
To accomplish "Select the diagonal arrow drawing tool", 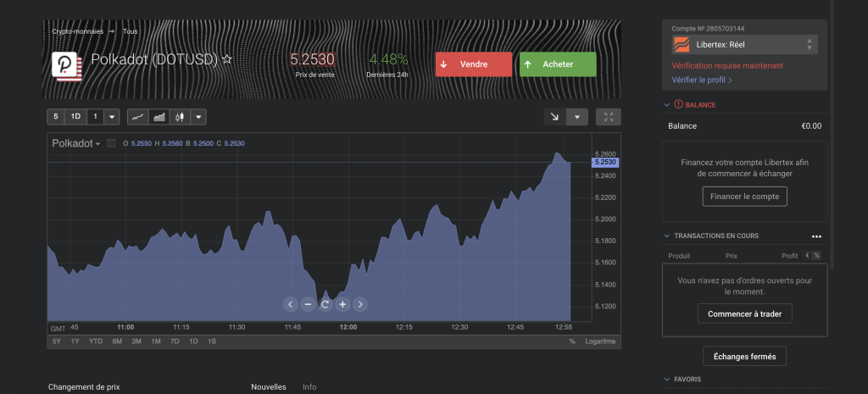I will (x=554, y=117).
